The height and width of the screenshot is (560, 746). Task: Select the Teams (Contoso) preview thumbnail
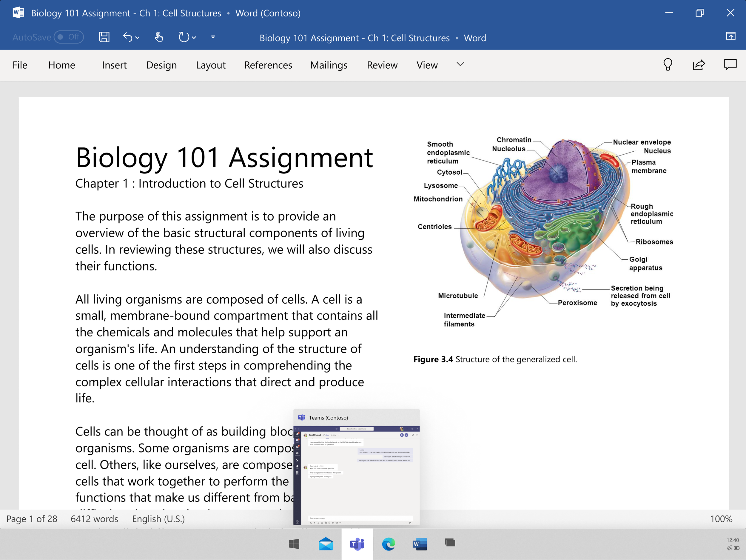357,472
